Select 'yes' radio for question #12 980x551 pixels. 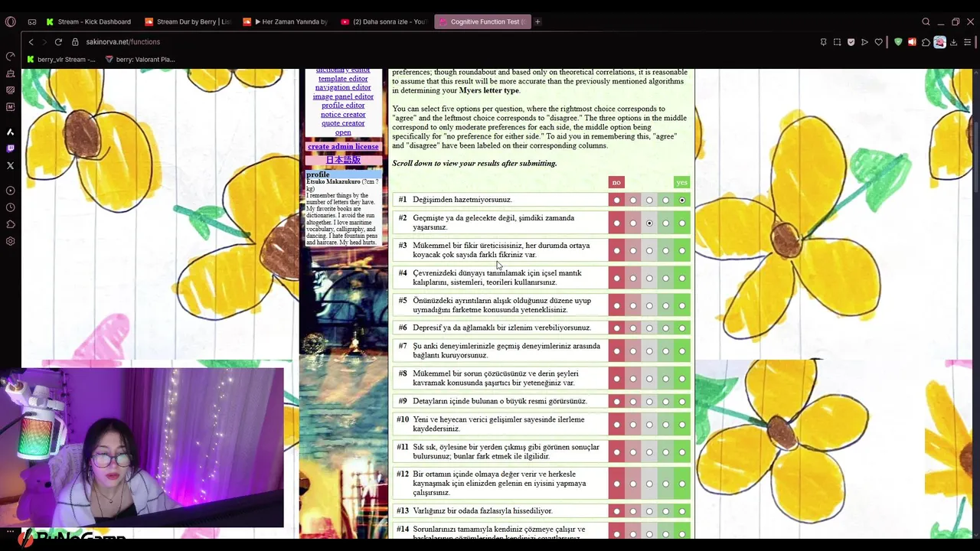pos(681,484)
